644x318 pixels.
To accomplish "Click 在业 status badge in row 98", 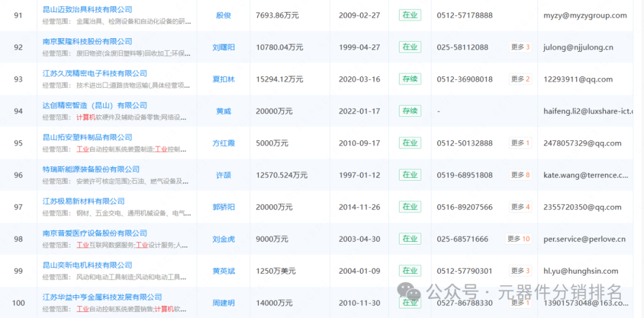I will 410,239.
